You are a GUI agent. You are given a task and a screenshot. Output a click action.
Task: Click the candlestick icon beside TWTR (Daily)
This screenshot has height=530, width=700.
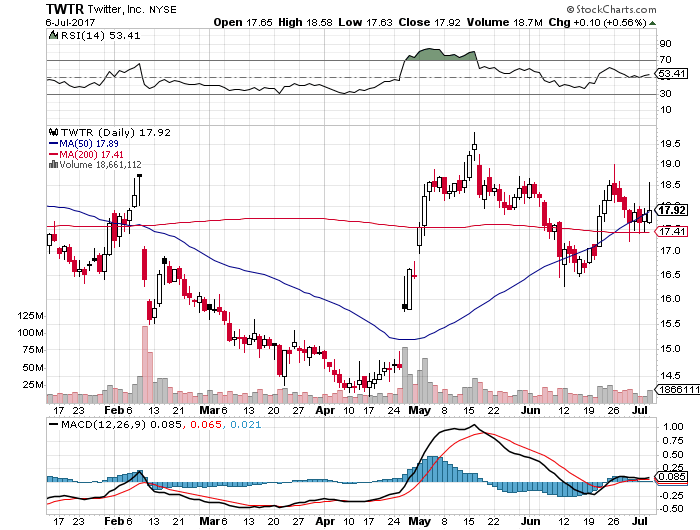point(54,132)
